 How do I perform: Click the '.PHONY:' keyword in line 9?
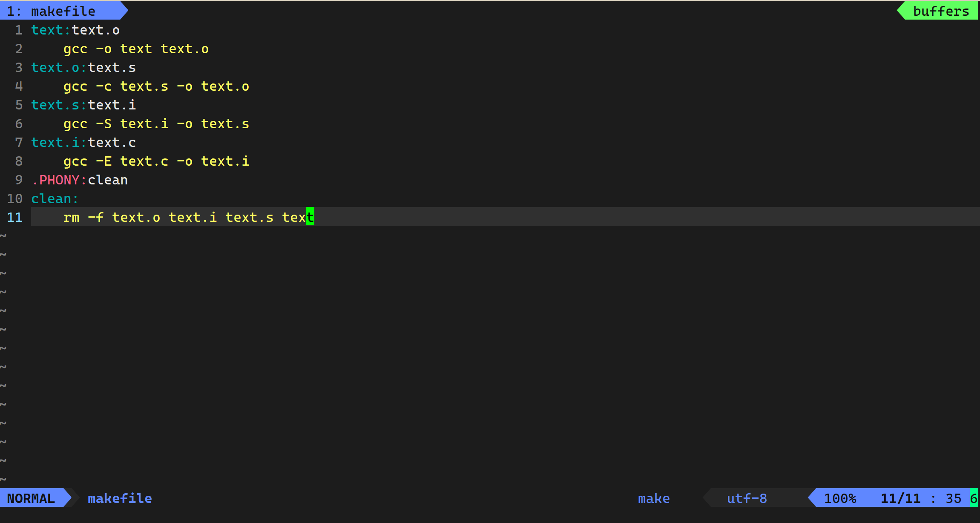point(59,180)
